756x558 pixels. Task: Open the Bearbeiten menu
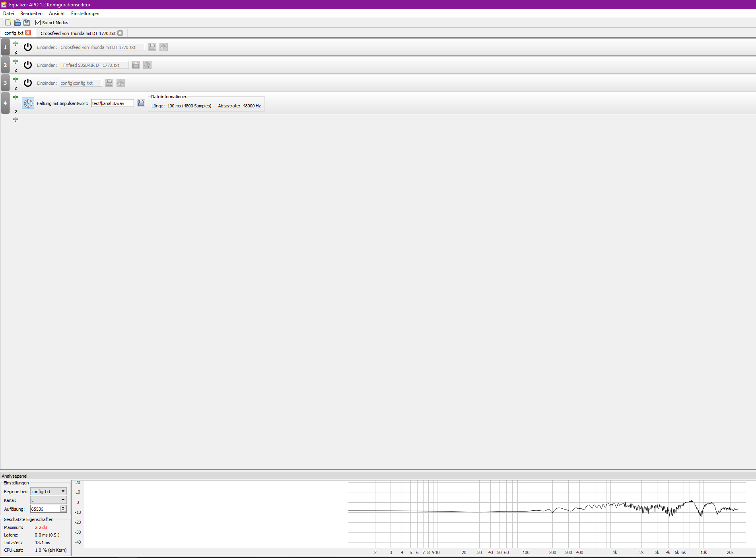point(31,14)
